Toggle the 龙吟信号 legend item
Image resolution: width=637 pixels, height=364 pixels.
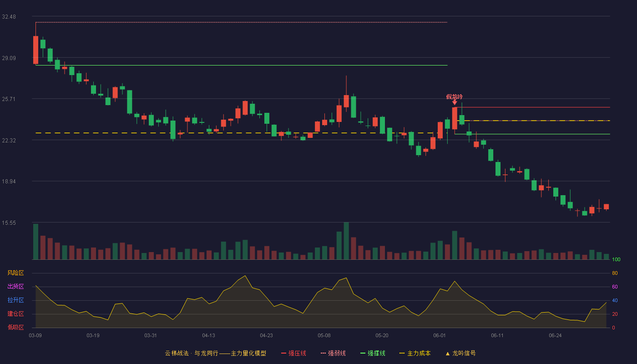click(460, 353)
